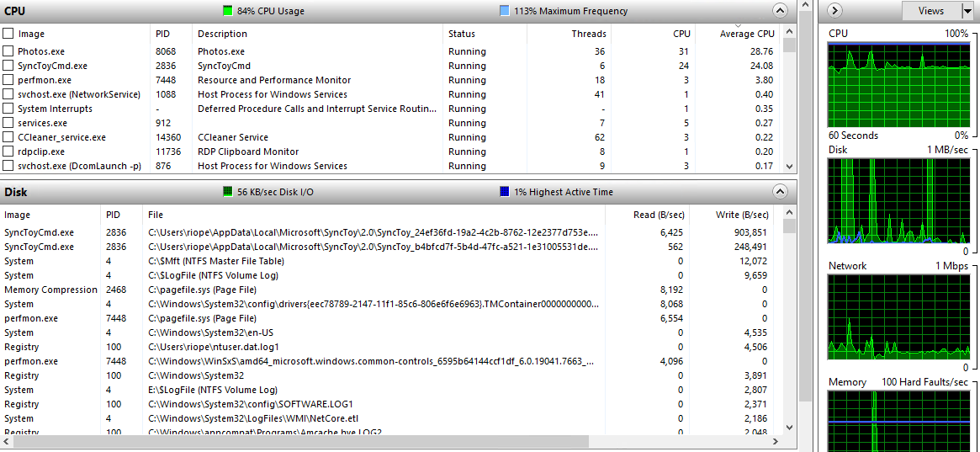Collapse the Disk section chevron
Viewport: 980px width, 452px height.
point(780,192)
